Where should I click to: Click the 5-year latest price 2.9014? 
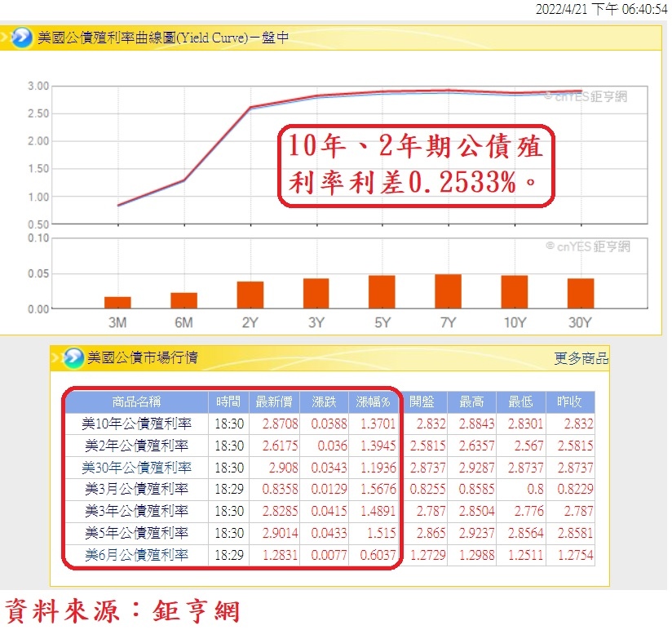tap(281, 533)
